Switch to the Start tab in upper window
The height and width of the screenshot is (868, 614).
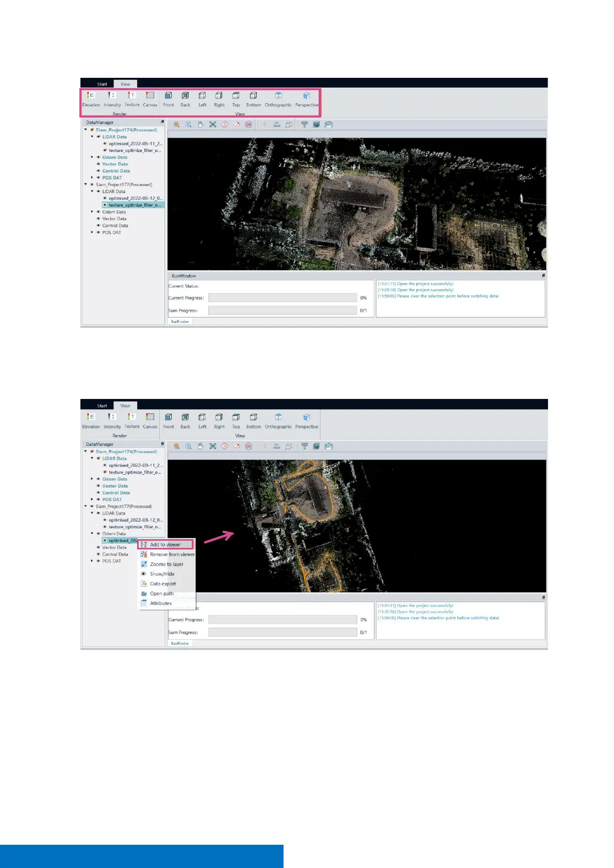tap(102, 84)
